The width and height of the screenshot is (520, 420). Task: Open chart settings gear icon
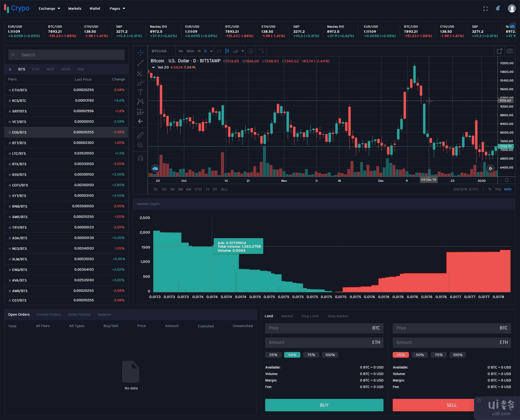(x=507, y=180)
